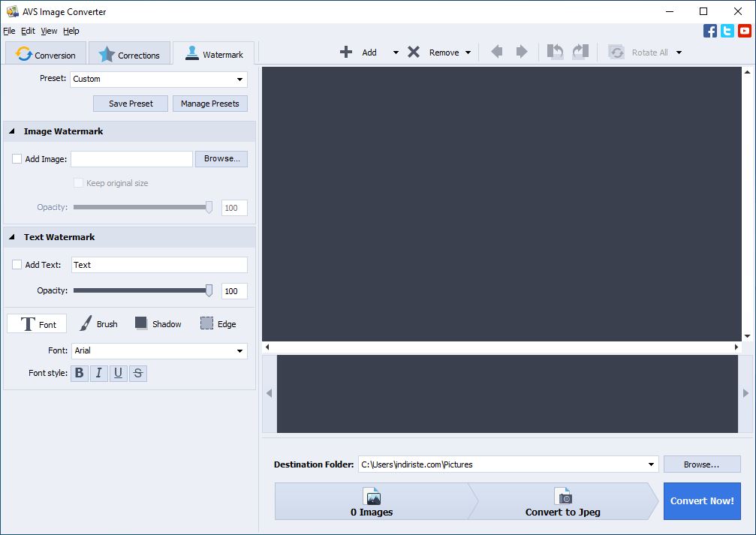Screen dimensions: 756x535
Task: Open the Preset dropdown
Action: point(158,79)
